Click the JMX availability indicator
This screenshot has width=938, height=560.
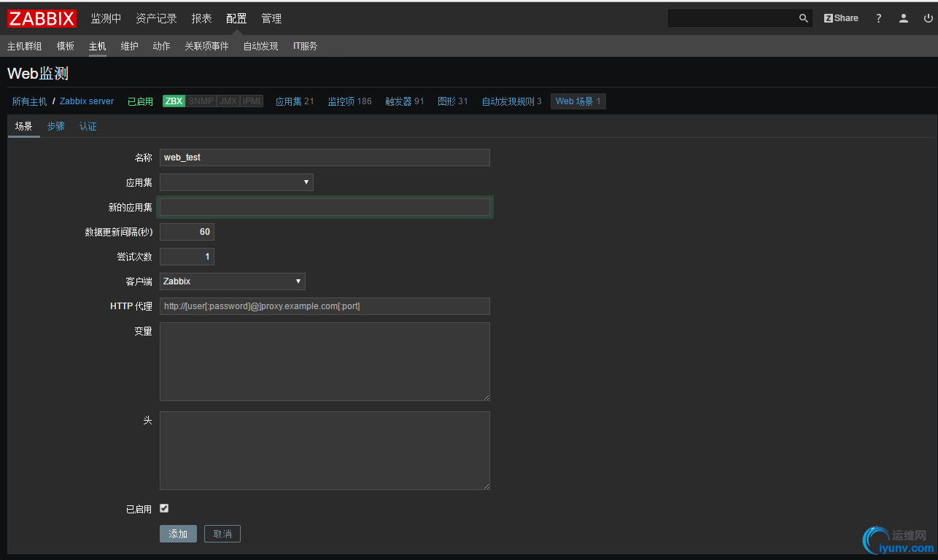point(228,101)
